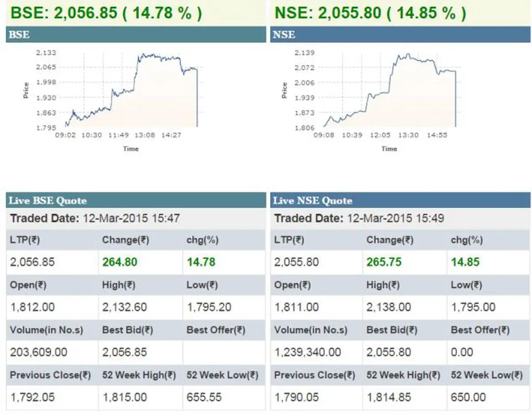Click the BSE change value 264.80
The image size is (532, 415).
[x=120, y=262]
